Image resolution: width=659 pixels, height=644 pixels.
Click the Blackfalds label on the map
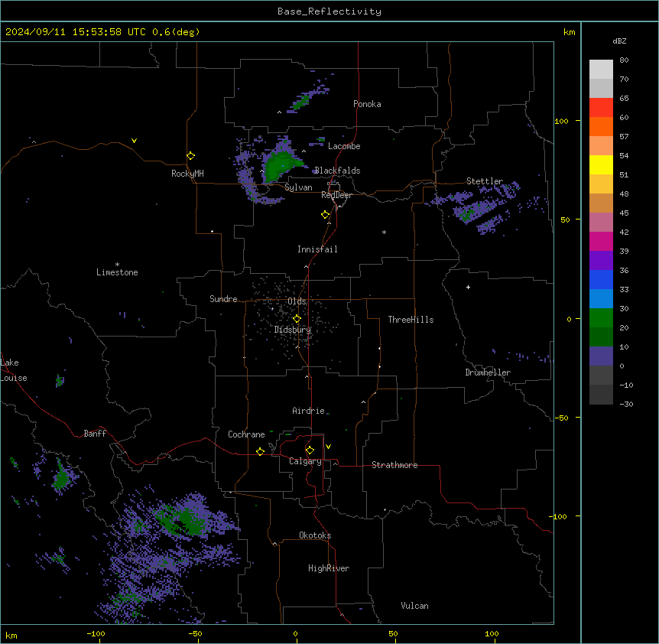(x=337, y=171)
